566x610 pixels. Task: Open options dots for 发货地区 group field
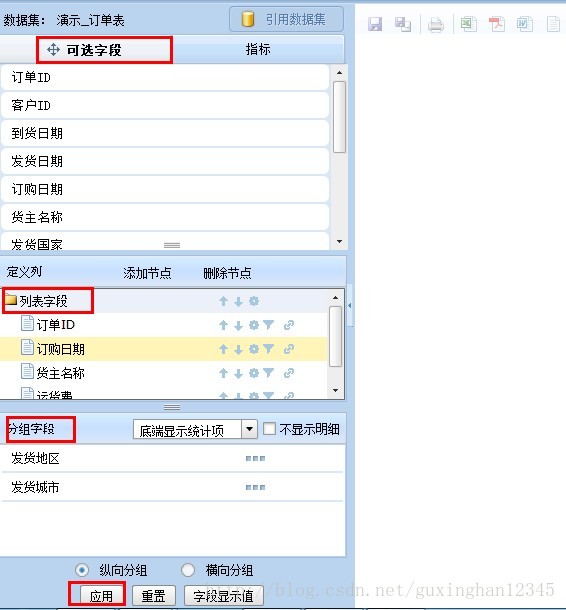256,459
